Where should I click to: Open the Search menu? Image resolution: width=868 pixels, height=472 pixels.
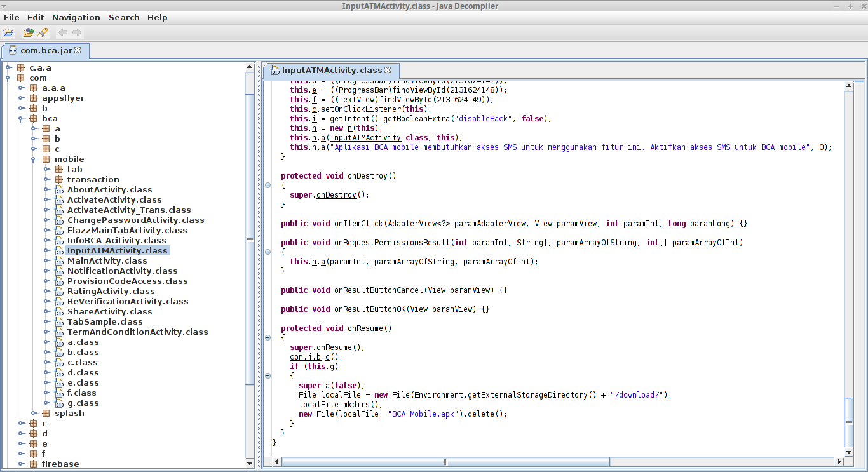pyautogui.click(x=124, y=17)
